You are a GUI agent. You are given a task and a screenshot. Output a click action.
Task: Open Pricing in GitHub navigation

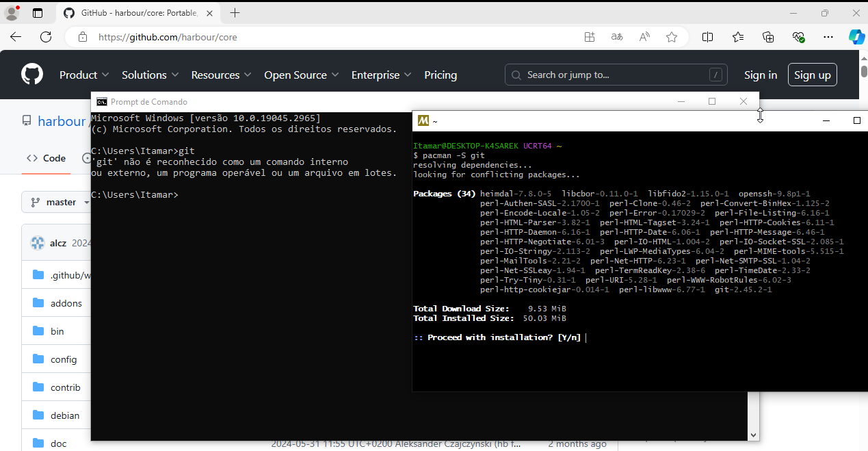pos(440,75)
